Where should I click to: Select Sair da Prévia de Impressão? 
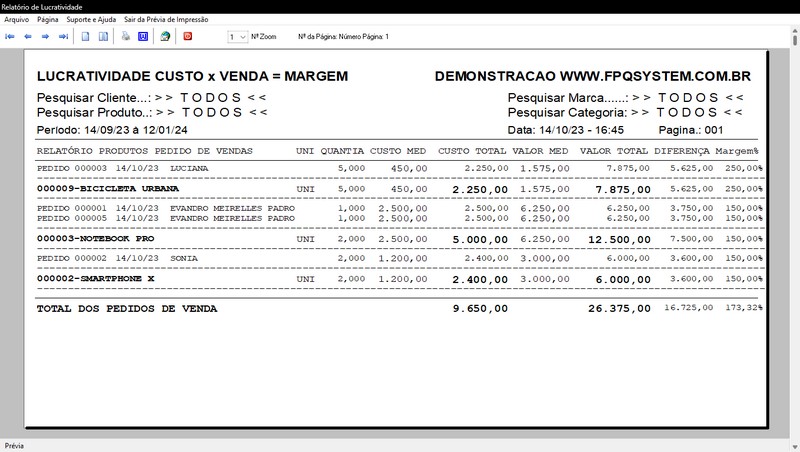[x=167, y=19]
